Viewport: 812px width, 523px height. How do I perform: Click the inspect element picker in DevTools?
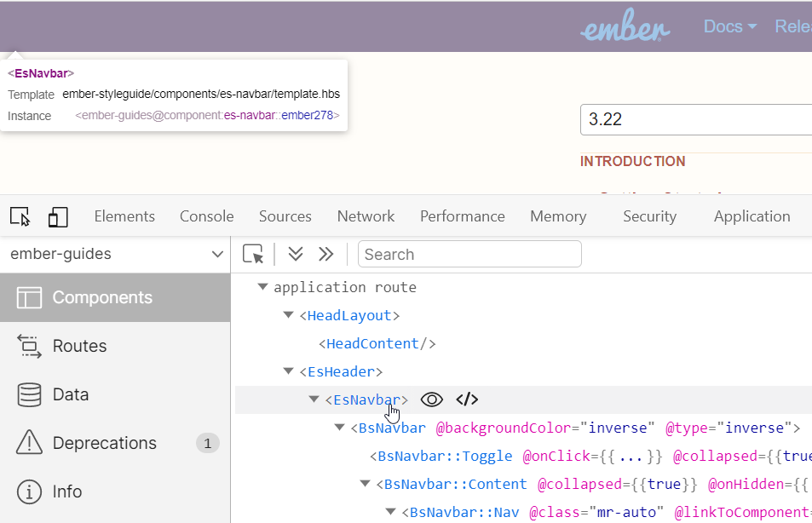(x=20, y=216)
